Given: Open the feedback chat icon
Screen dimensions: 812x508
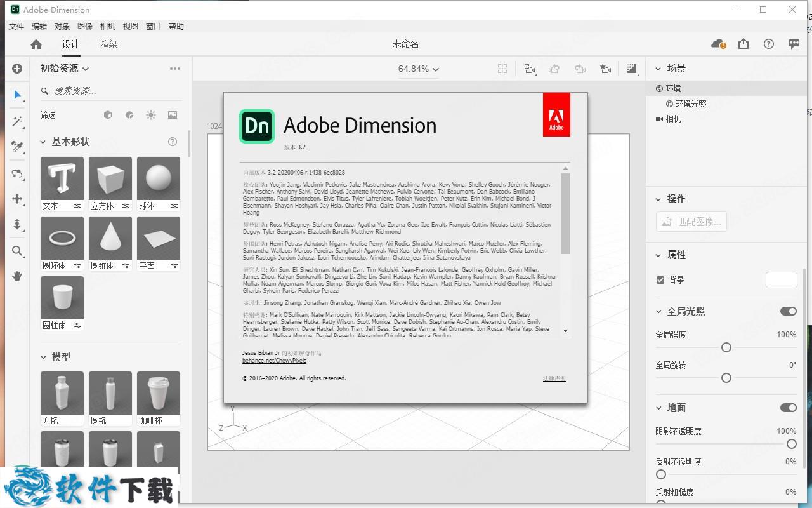Looking at the screenshot, I should [794, 44].
